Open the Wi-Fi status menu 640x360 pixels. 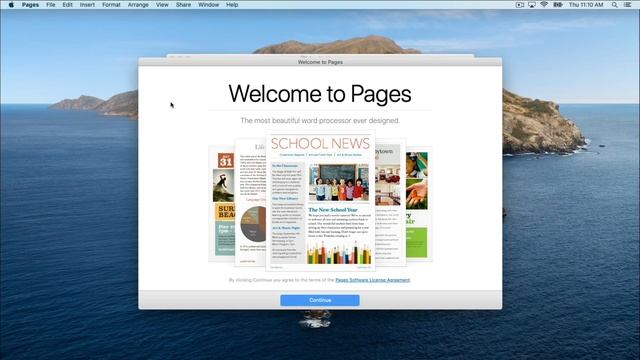(x=544, y=5)
